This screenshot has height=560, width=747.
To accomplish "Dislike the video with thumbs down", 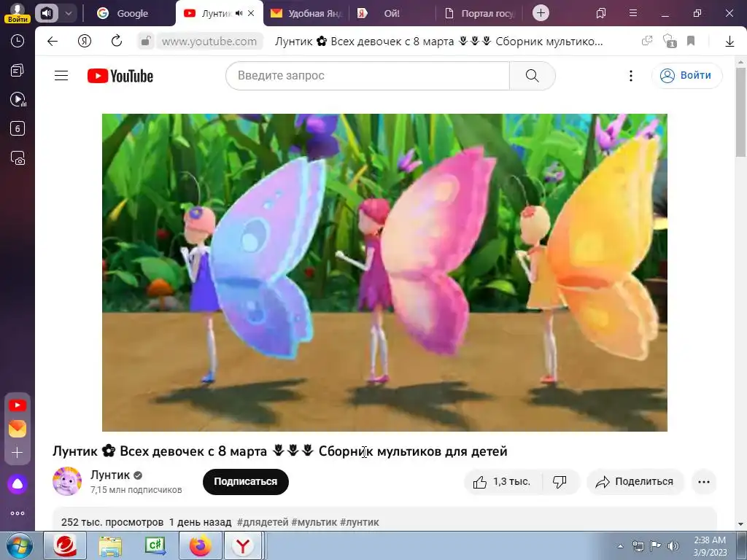I will point(560,482).
